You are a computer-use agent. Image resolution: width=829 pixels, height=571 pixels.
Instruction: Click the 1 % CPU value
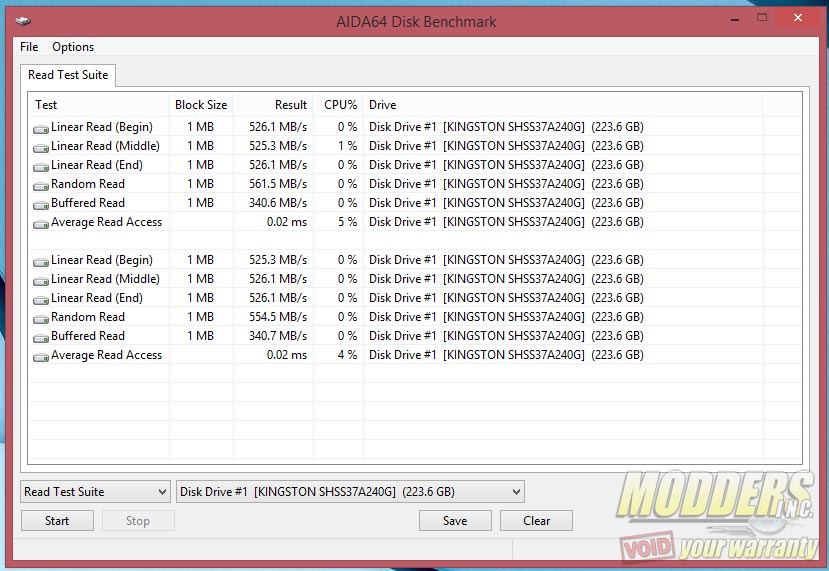(347, 146)
